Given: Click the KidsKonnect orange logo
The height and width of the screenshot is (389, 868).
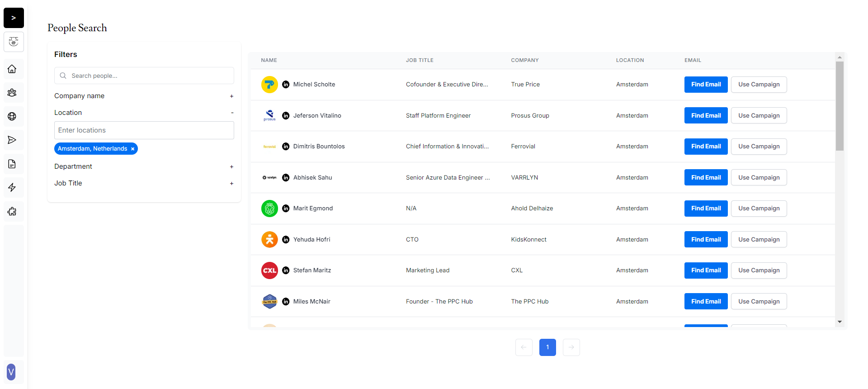Looking at the screenshot, I should (269, 240).
